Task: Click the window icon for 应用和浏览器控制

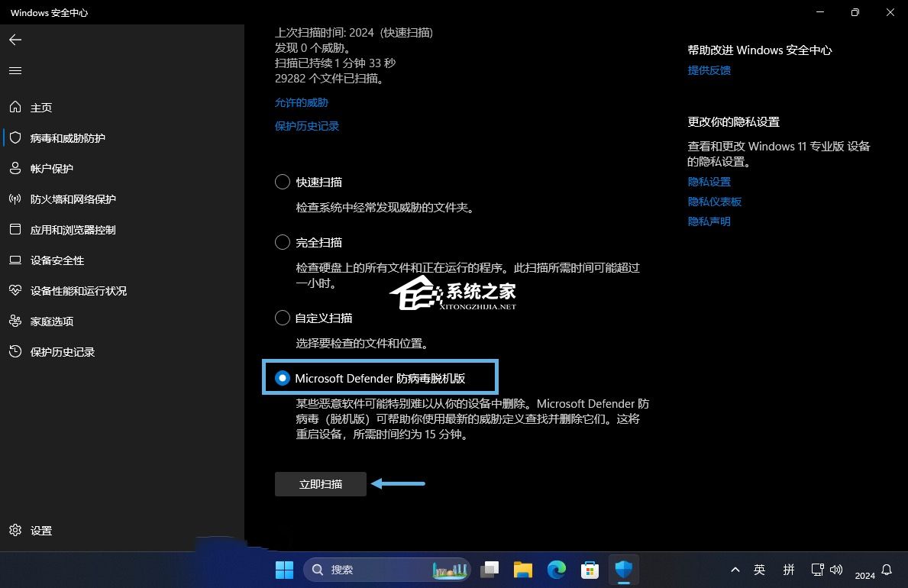Action: [15, 229]
